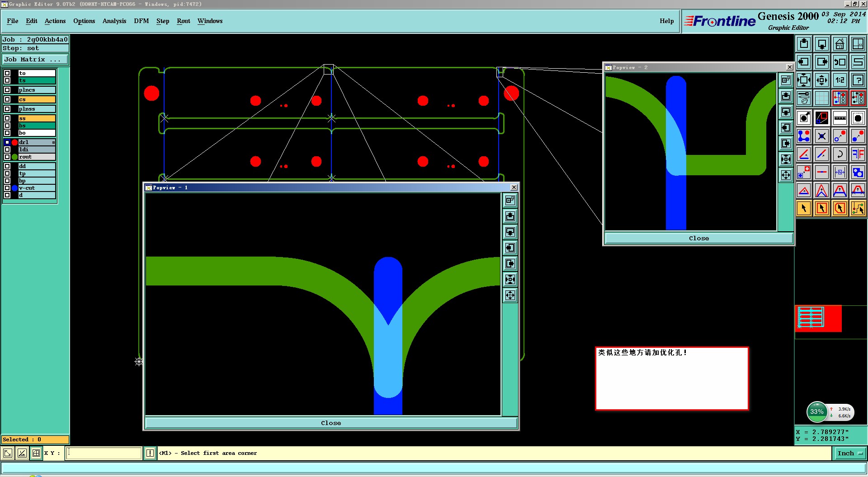Click the green color dot of rout layer
This screenshot has width=868, height=477.
(14, 157)
